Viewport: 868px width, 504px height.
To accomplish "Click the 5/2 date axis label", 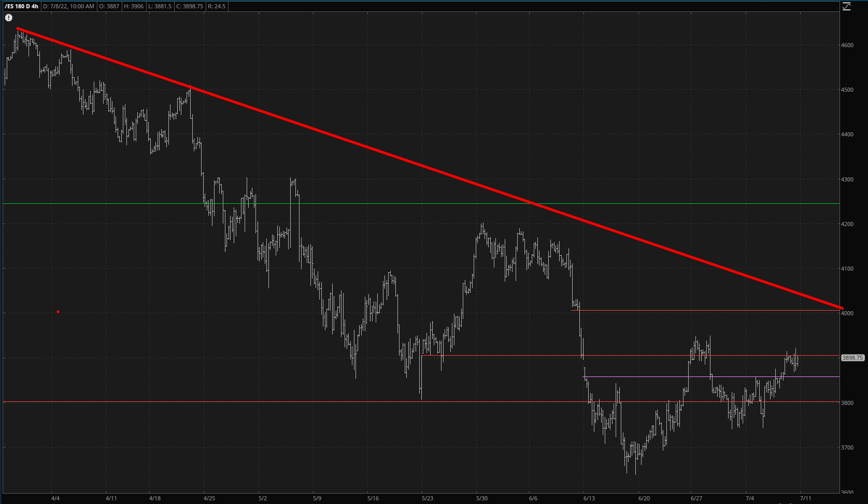I will [263, 498].
